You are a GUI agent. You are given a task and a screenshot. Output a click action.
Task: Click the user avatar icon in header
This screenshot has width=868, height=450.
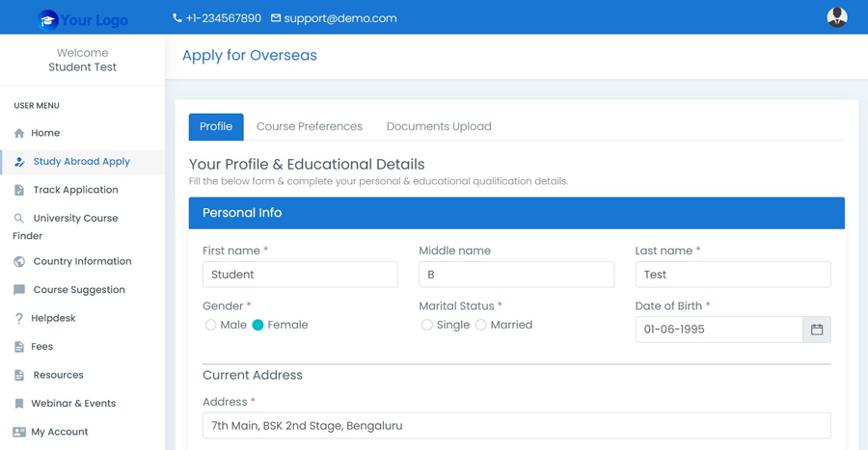837,17
